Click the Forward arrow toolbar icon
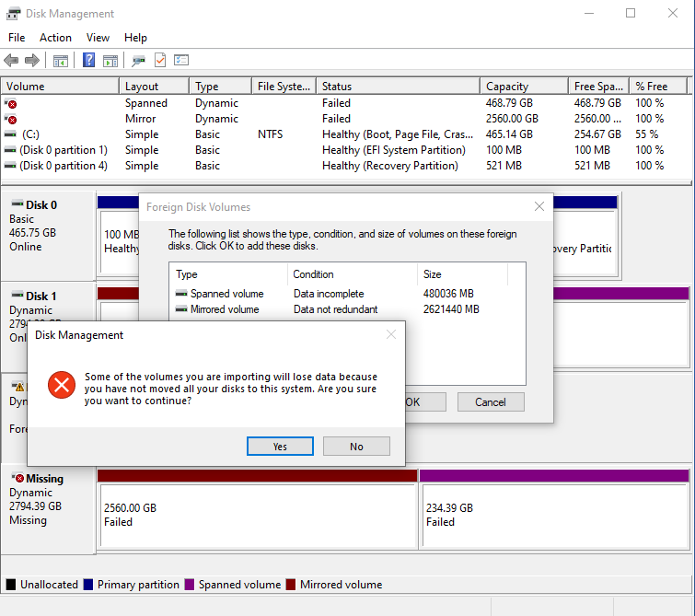The height and width of the screenshot is (616, 695). click(32, 60)
